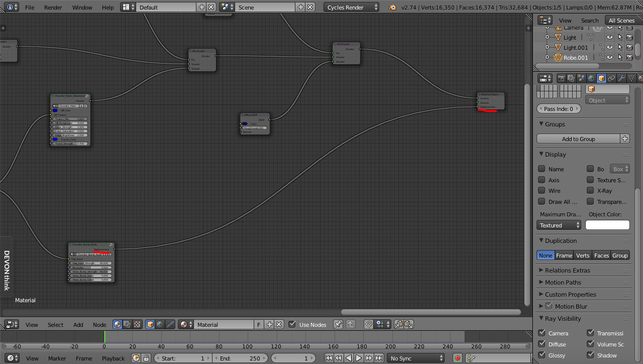643x364 pixels.
Task: Open the Render properties tab (camera icon)
Action: point(561,78)
